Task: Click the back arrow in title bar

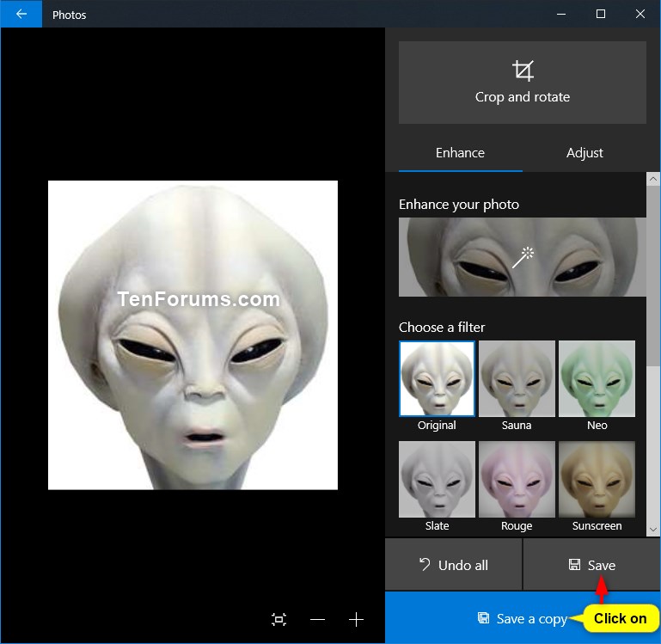Action: pyautogui.click(x=21, y=14)
